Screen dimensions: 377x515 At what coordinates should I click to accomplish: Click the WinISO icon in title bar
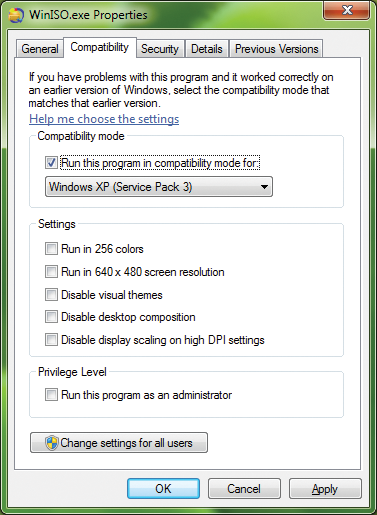[16, 15]
